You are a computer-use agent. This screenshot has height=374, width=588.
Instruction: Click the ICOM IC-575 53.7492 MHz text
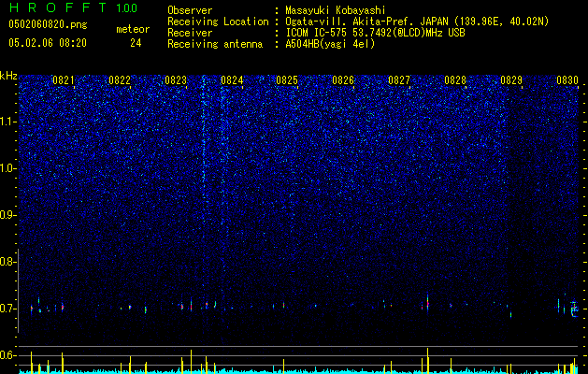click(375, 33)
